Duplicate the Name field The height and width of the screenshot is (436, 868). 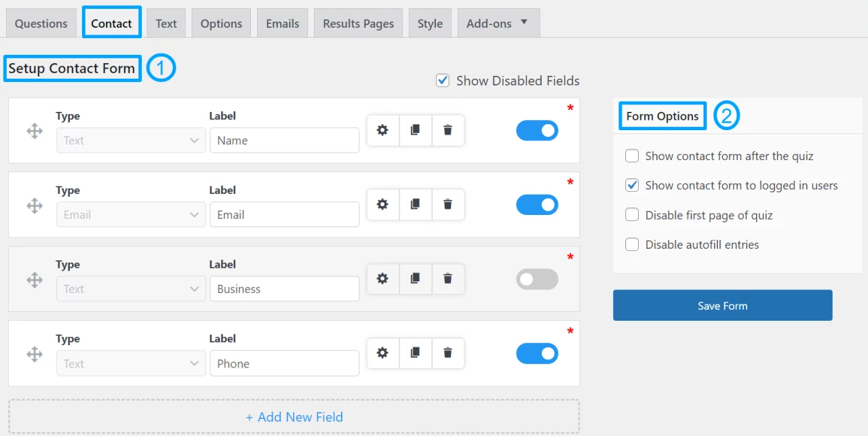[415, 130]
